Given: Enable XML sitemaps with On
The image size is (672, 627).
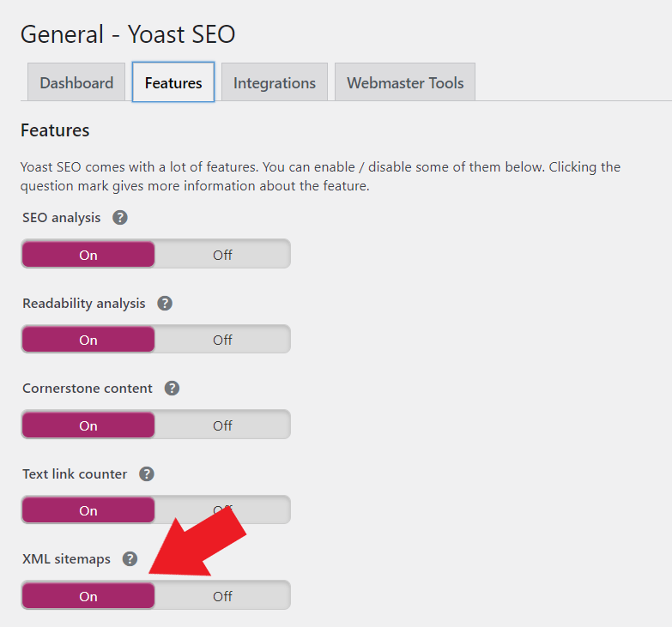Looking at the screenshot, I should tap(88, 596).
